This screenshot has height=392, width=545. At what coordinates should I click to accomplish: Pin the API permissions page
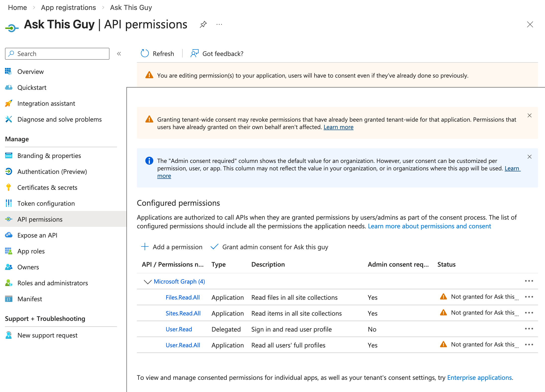(203, 24)
